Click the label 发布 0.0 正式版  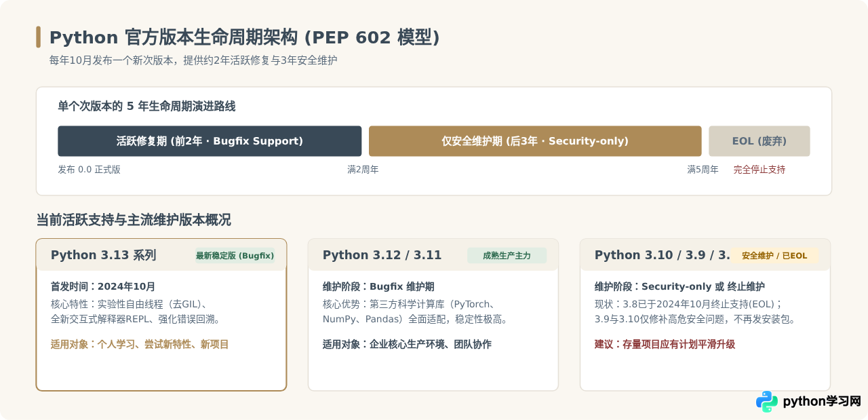tap(89, 170)
